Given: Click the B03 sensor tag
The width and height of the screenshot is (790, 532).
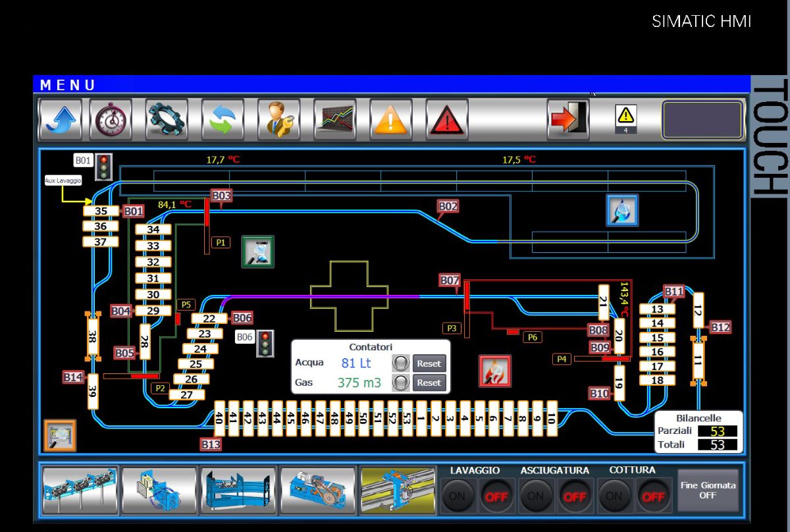Looking at the screenshot, I should (222, 196).
